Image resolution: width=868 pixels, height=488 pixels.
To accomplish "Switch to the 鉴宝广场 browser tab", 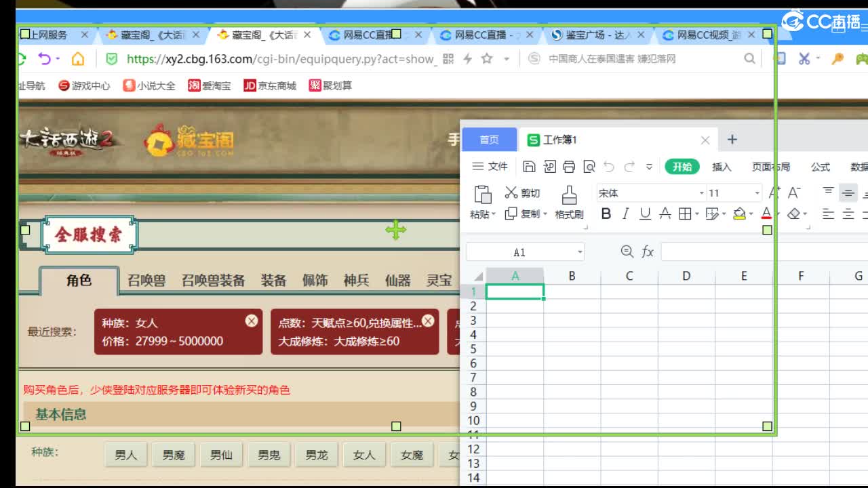I will (x=597, y=35).
